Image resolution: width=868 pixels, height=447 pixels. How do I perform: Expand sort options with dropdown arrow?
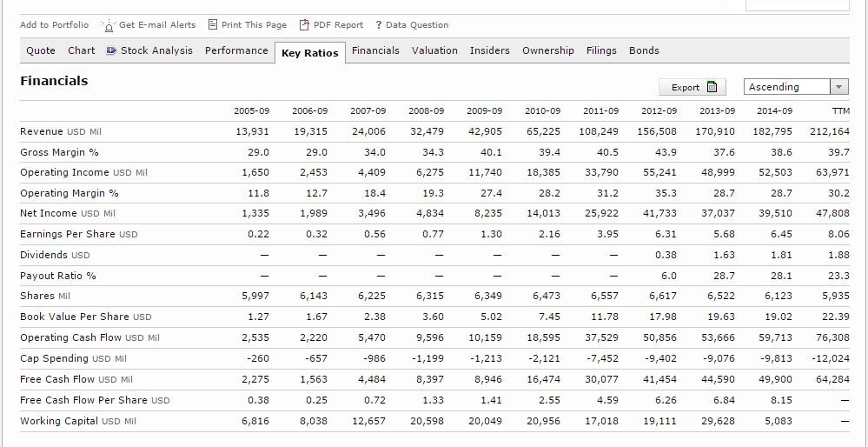pyautogui.click(x=839, y=87)
